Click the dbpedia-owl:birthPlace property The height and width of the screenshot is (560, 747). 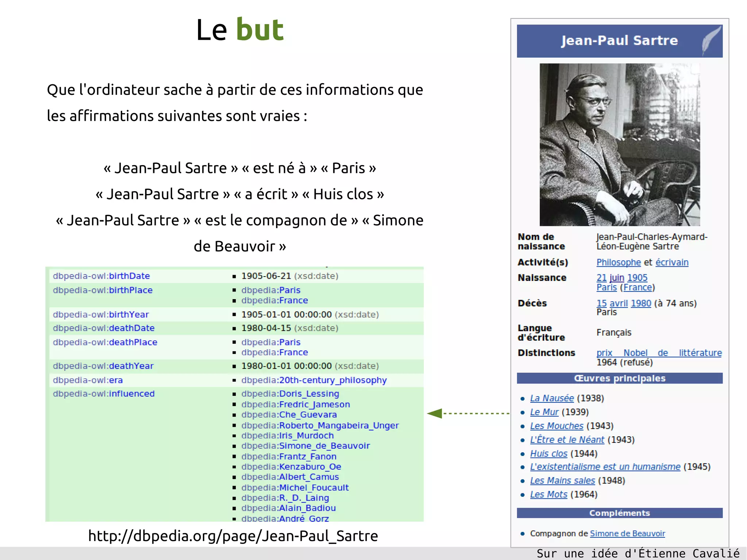coord(102,290)
